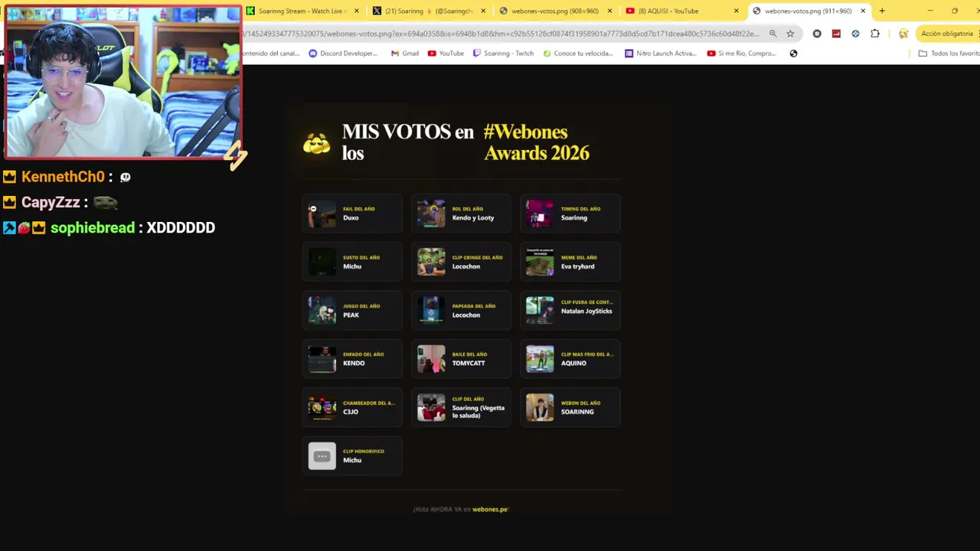
Task: Open the Discord Developer bookmark
Action: [x=343, y=54]
